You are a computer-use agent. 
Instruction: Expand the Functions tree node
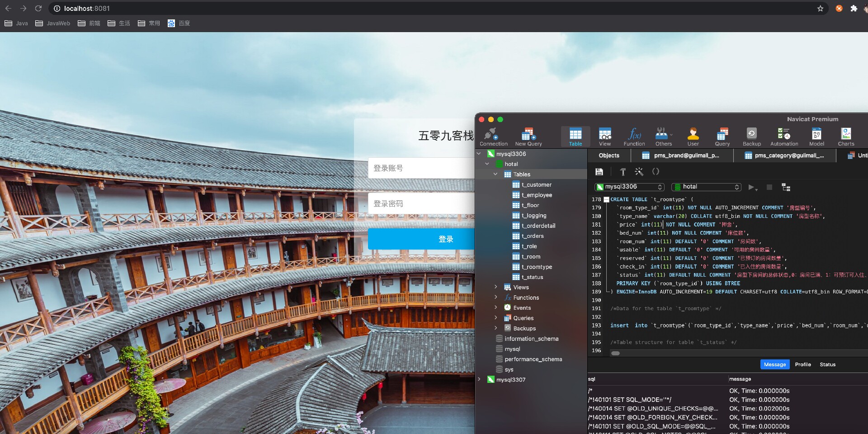pos(495,297)
